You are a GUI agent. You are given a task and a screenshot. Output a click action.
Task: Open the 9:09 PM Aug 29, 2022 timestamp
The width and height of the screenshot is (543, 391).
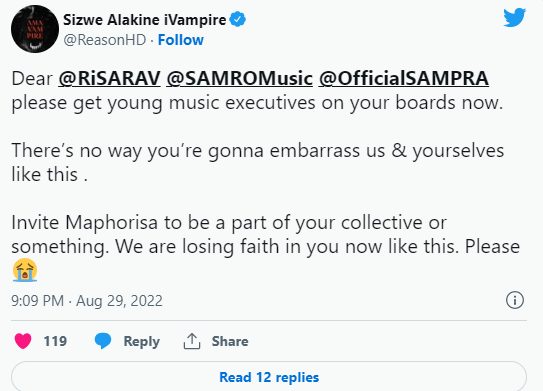[87, 301]
